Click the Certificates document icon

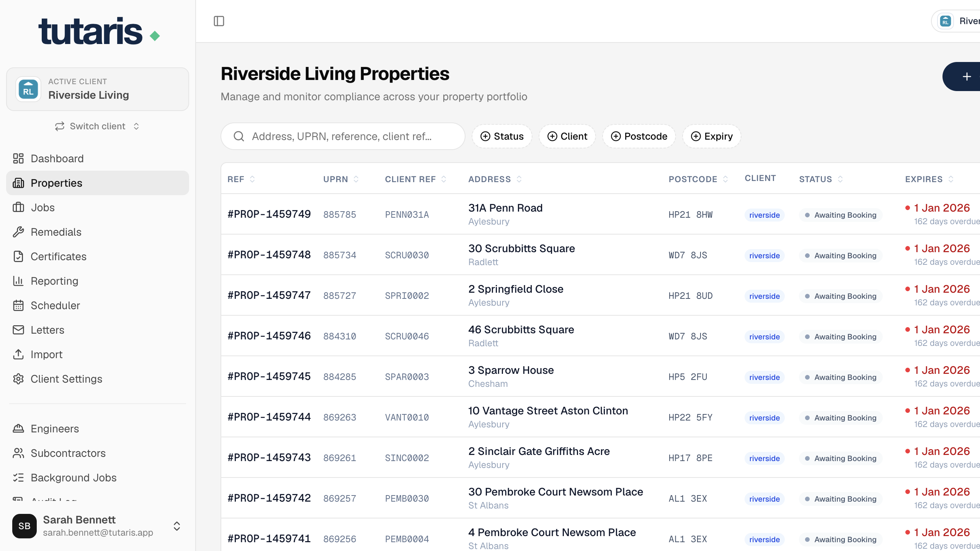point(18,256)
